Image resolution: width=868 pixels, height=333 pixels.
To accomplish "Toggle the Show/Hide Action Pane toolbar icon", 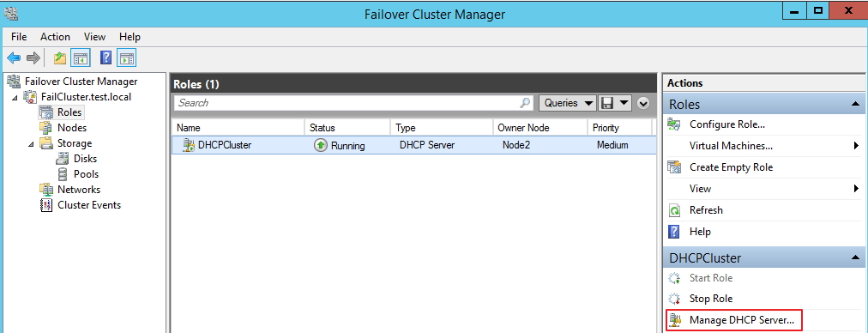I will (127, 58).
